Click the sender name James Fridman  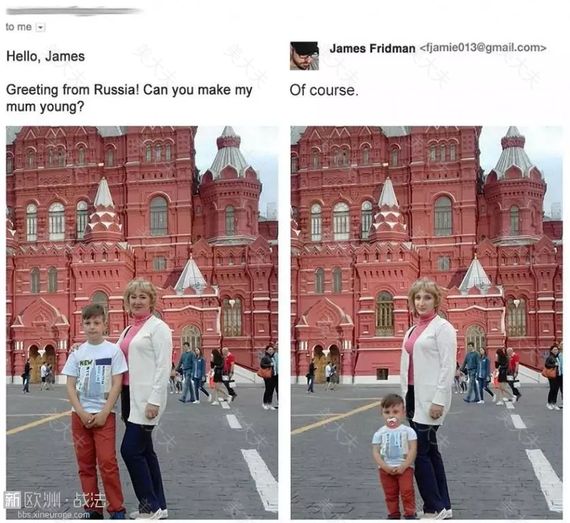tap(372, 48)
